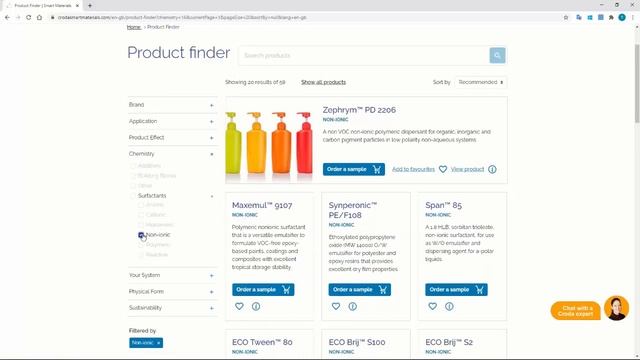
Task: Click the blue grid extension icon
Action: 600,18
